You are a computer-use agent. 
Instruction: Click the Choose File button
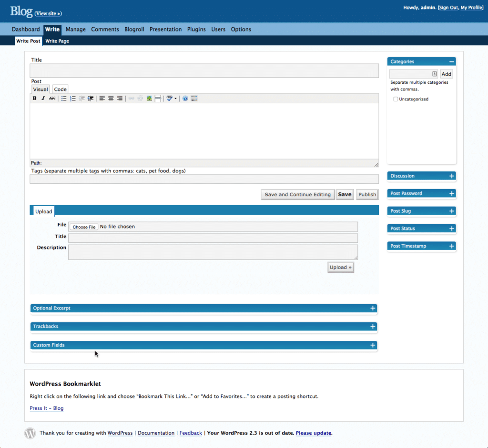click(x=84, y=227)
